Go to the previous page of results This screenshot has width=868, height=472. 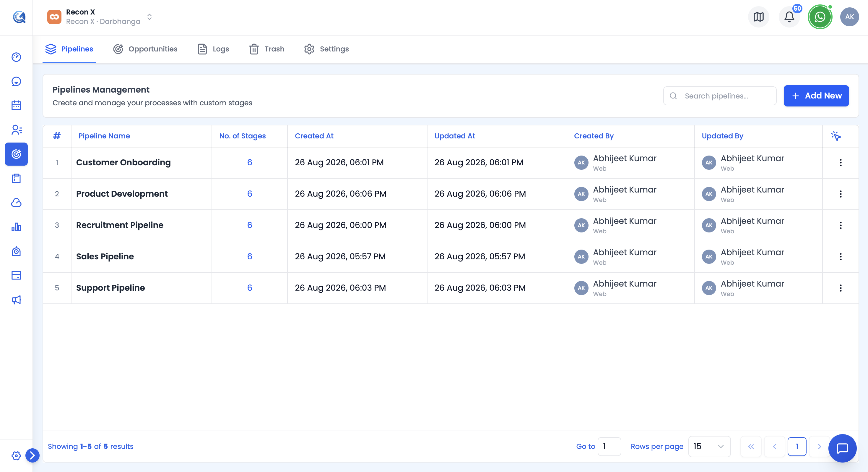(x=774, y=446)
